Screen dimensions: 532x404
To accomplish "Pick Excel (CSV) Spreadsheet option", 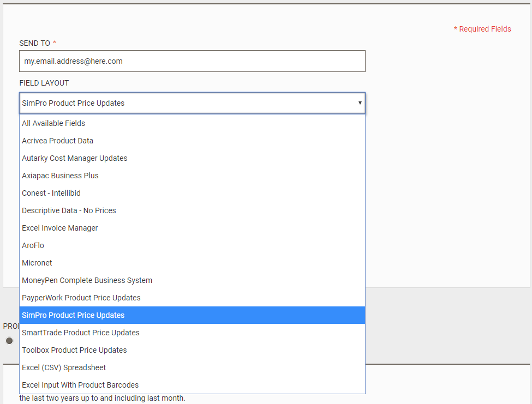I will 192,367.
